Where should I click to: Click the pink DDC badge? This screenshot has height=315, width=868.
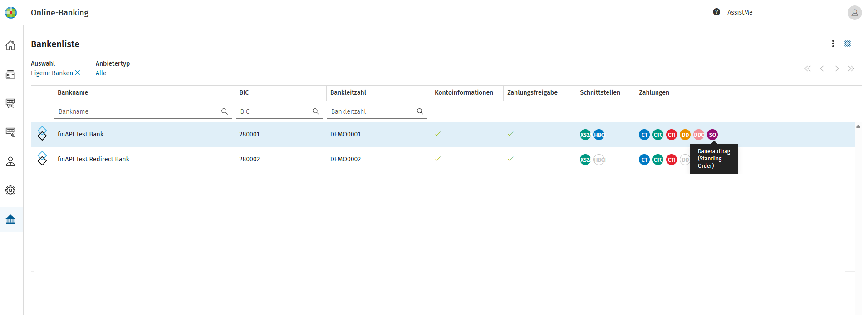click(699, 135)
